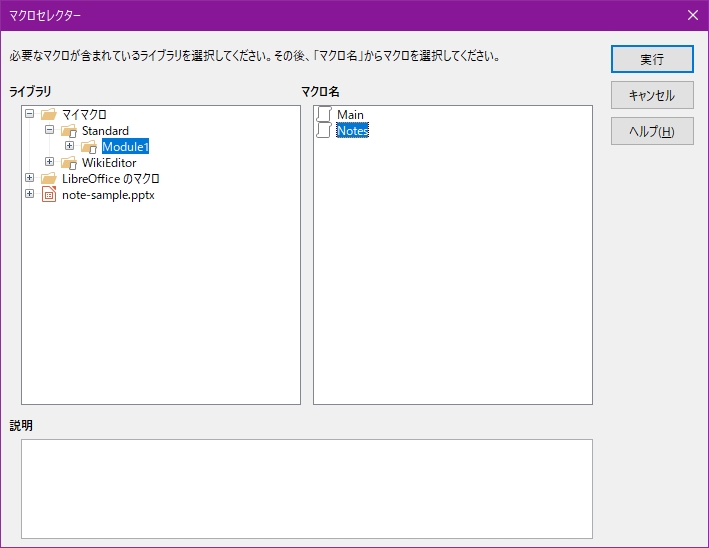The image size is (709, 548).
Task: Click the LibreOffice のマクロ folder icon
Action: click(49, 179)
